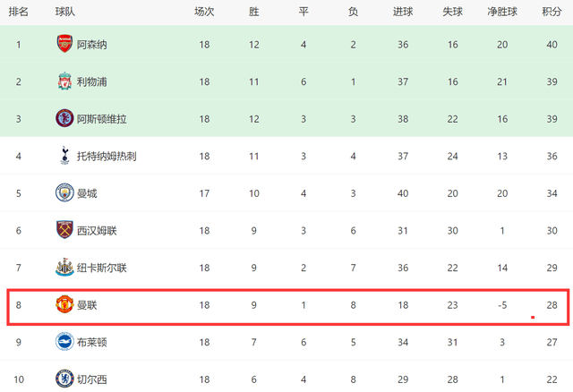Click the 失球 column header
This screenshot has width=573, height=392.
(452, 12)
